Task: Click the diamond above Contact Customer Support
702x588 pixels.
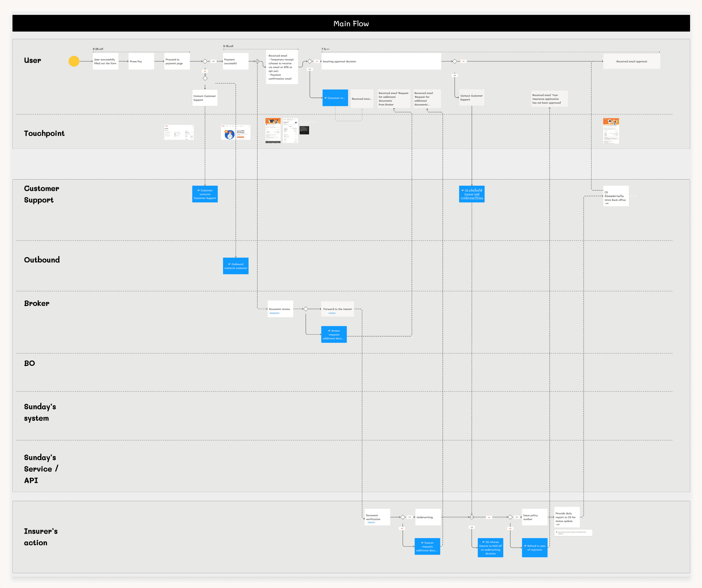Action: click(205, 78)
